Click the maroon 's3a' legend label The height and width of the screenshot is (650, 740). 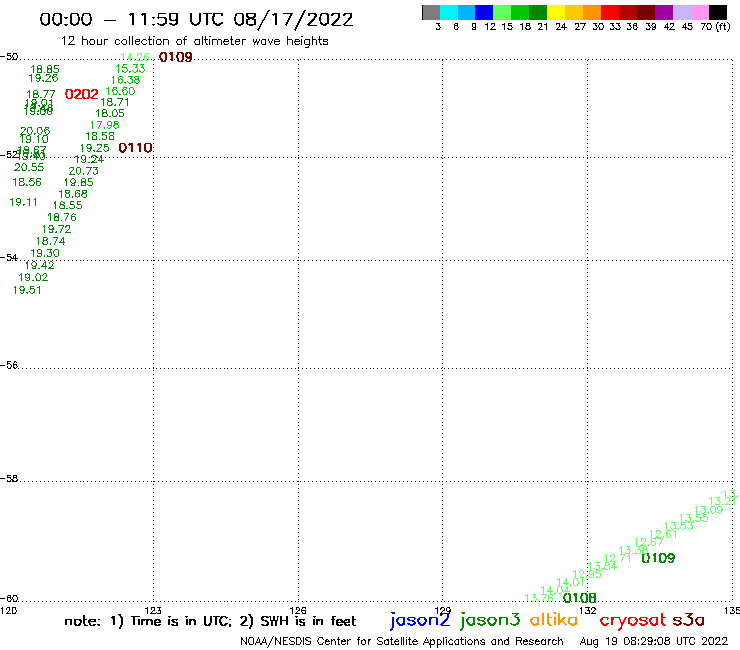coord(689,620)
